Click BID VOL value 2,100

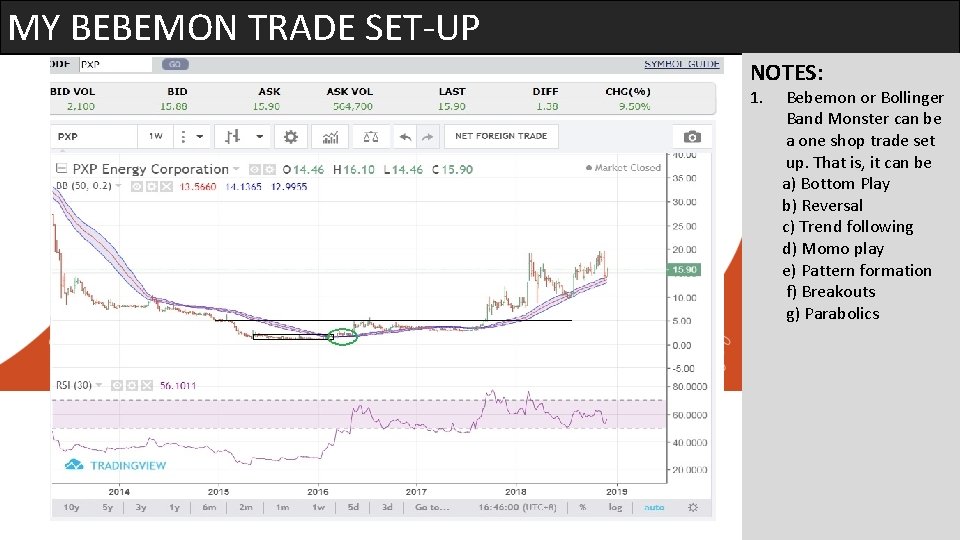click(x=81, y=106)
